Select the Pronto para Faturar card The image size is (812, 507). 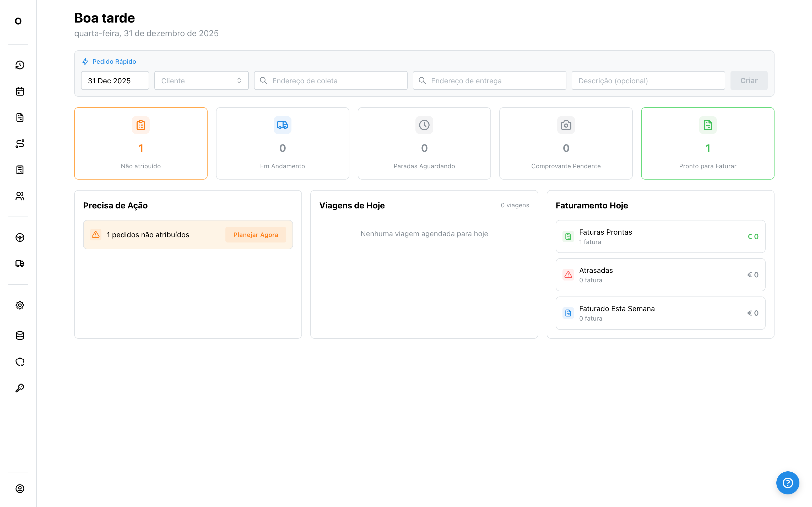pos(707,143)
